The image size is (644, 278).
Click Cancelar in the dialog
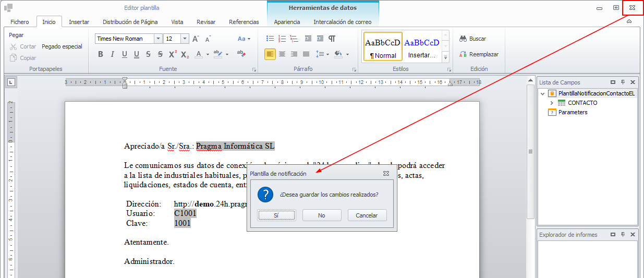point(367,215)
